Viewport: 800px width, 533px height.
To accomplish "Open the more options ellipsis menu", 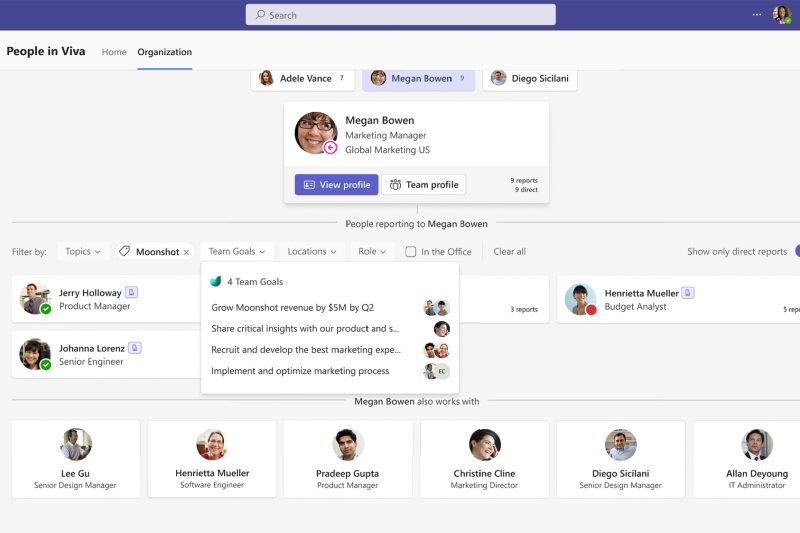I will 757,14.
